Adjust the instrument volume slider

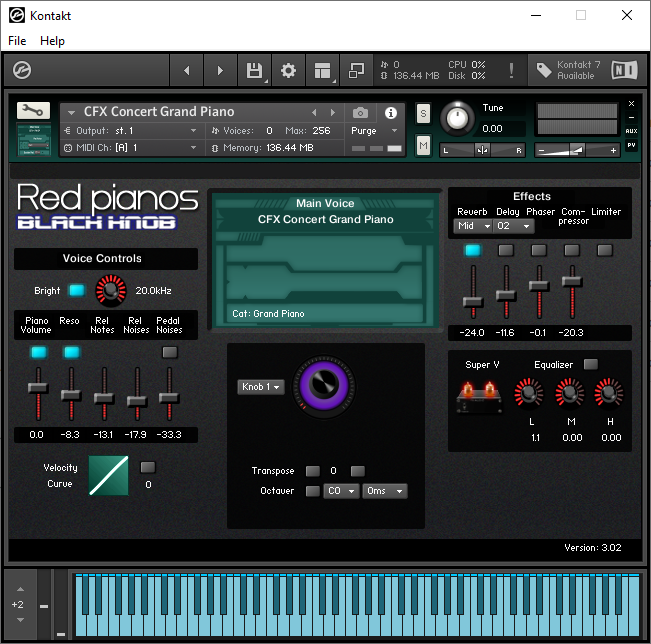click(577, 150)
